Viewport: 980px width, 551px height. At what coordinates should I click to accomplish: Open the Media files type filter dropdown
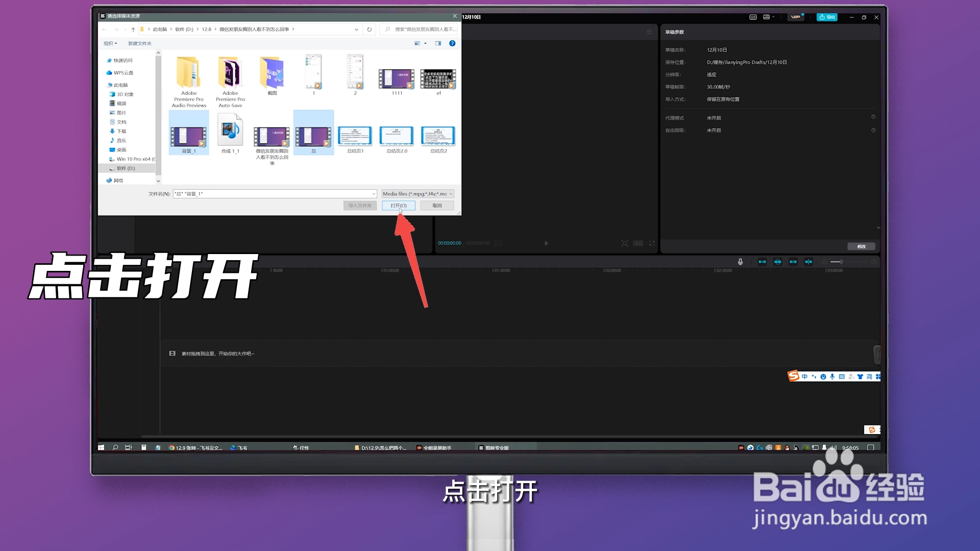[418, 194]
